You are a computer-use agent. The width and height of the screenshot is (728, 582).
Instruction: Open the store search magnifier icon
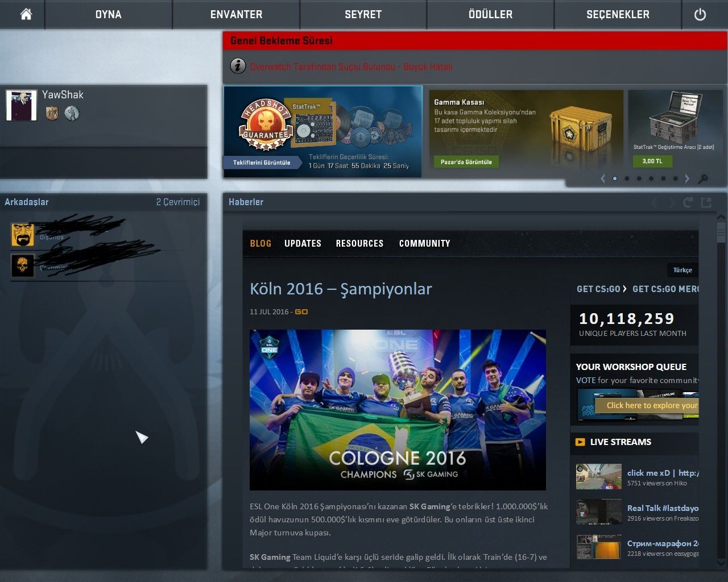(x=704, y=178)
